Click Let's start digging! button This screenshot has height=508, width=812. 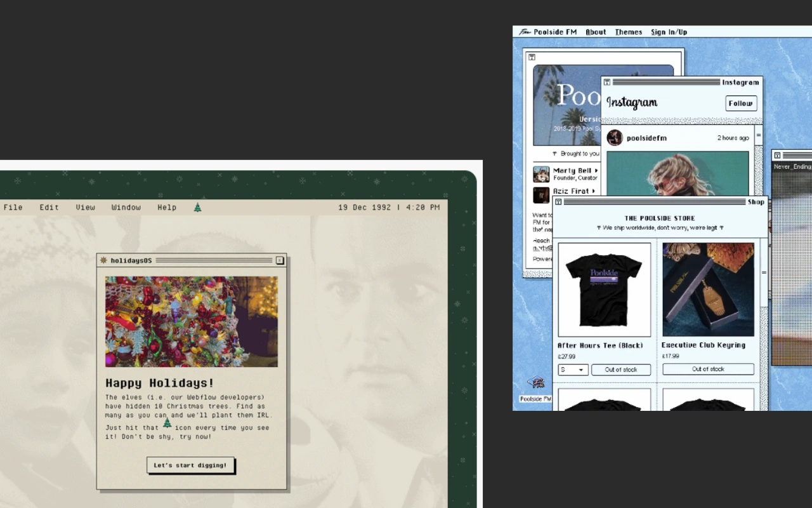pyautogui.click(x=190, y=465)
